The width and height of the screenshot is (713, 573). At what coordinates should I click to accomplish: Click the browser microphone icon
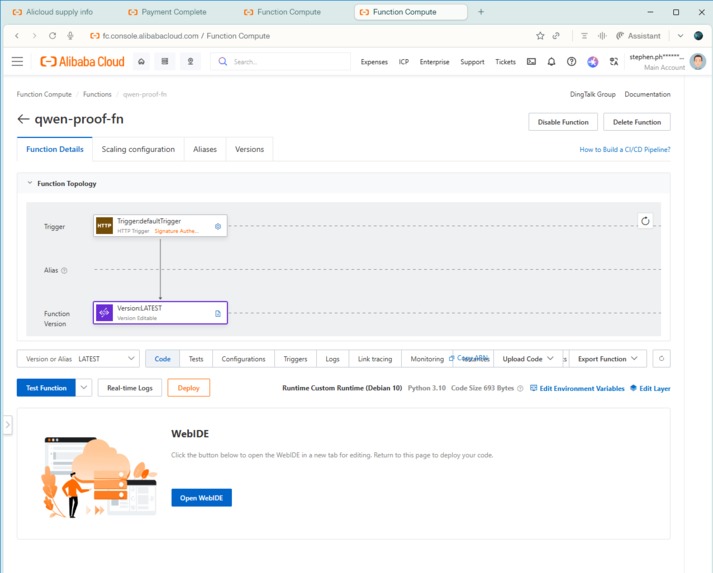pyautogui.click(x=70, y=35)
